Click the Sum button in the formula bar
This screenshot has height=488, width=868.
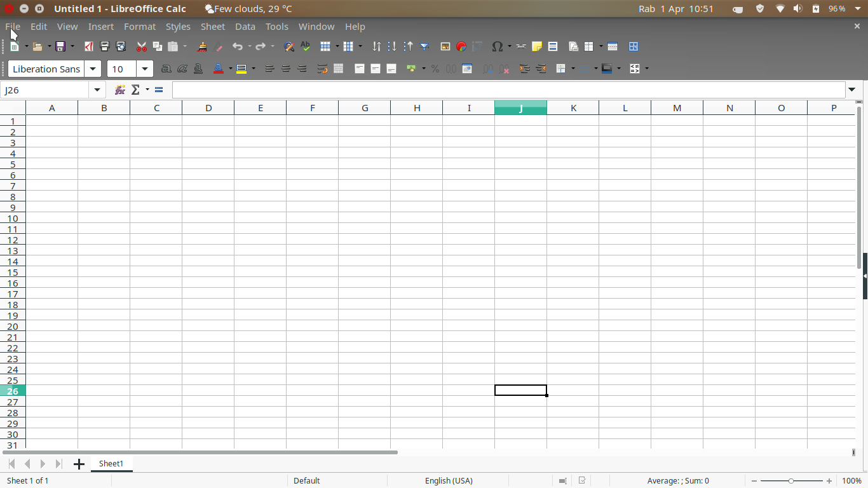135,90
